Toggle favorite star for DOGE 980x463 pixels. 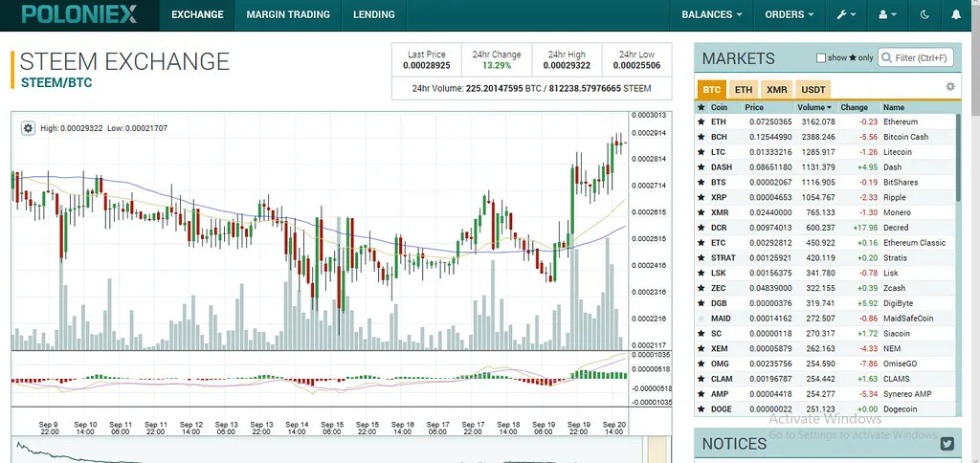701,409
